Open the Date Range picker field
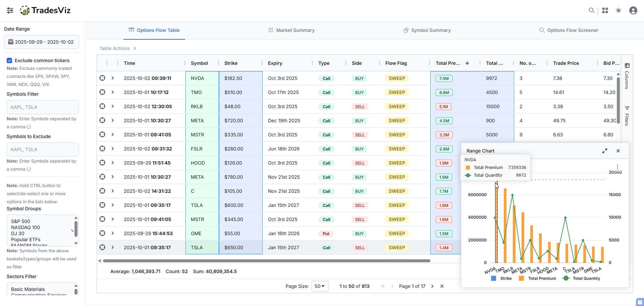The image size is (644, 306). tap(42, 42)
